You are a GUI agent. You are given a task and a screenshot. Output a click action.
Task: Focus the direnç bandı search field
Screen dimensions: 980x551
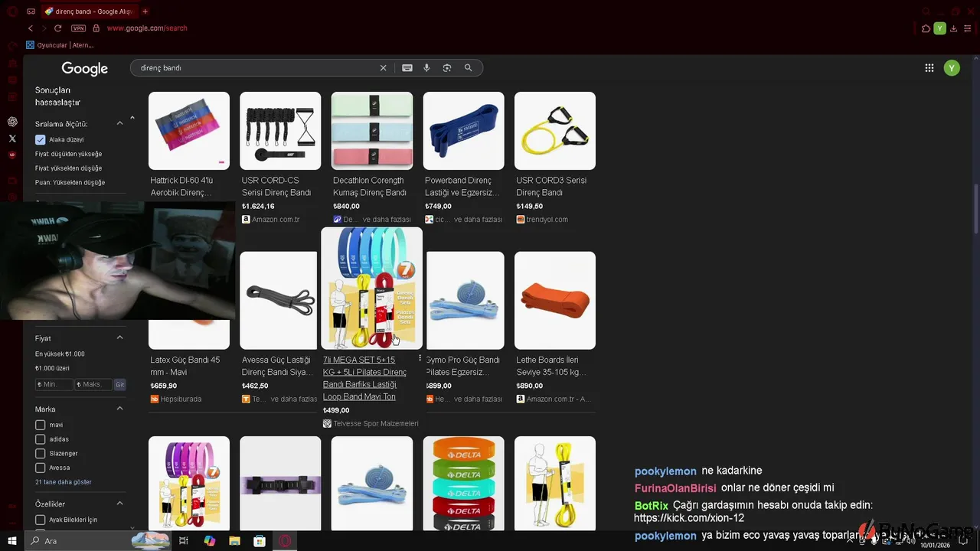pyautogui.click(x=256, y=68)
